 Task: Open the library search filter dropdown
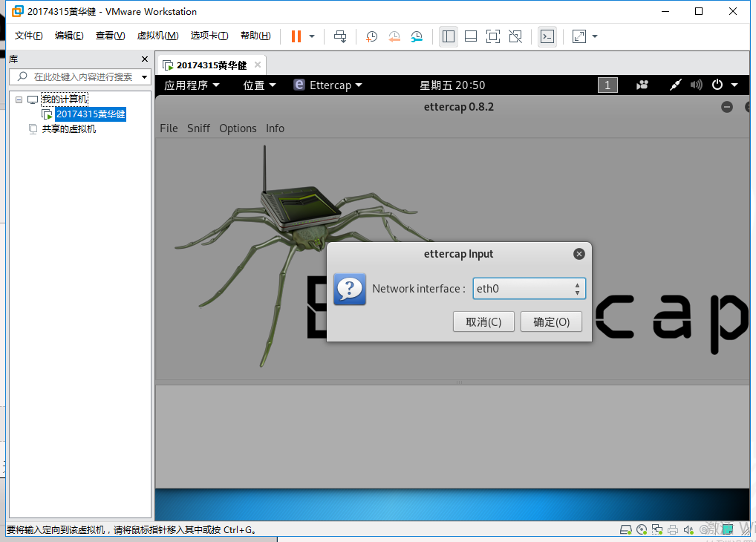(x=144, y=76)
